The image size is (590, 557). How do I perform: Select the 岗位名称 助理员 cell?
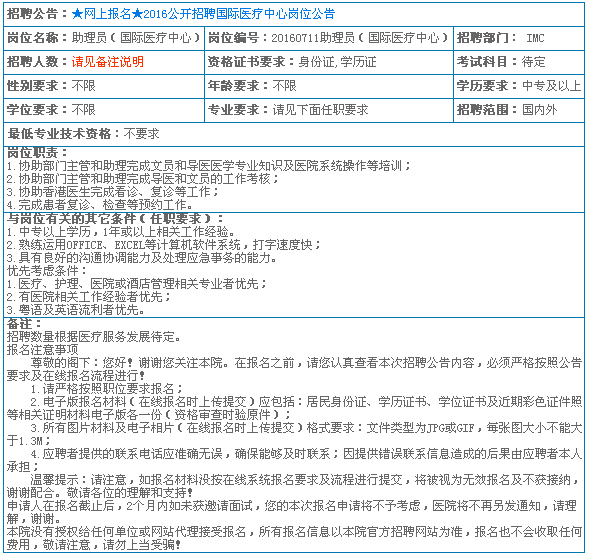point(104,38)
